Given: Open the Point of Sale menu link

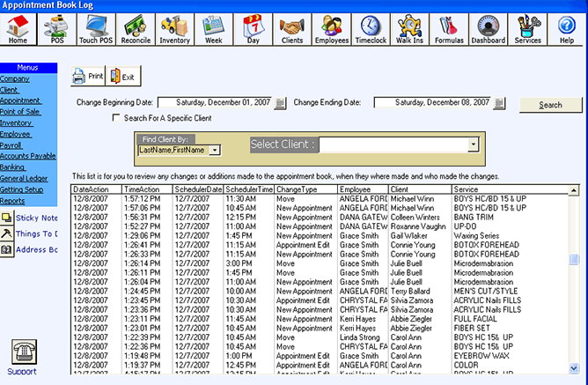Looking at the screenshot, I should click(x=20, y=111).
